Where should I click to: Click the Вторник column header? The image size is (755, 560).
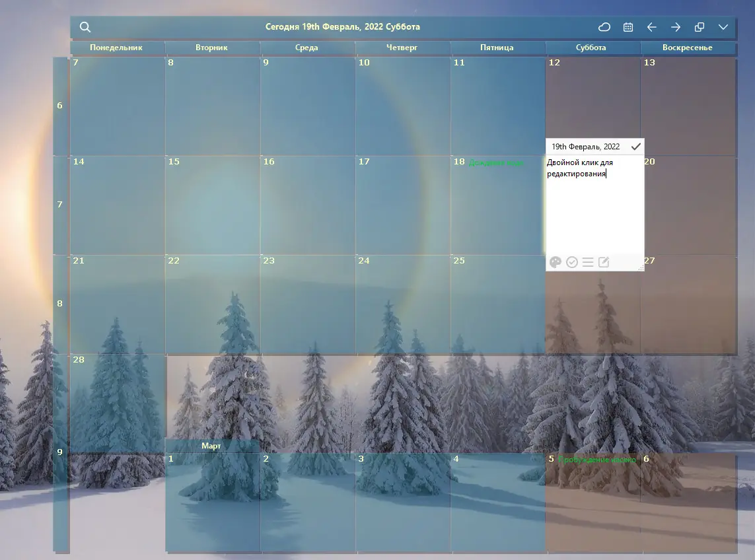coord(211,47)
